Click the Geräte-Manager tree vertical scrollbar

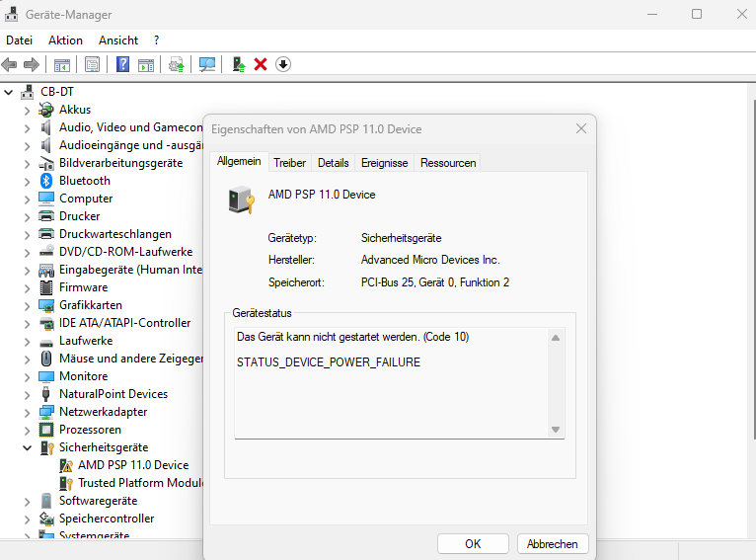pos(754,270)
